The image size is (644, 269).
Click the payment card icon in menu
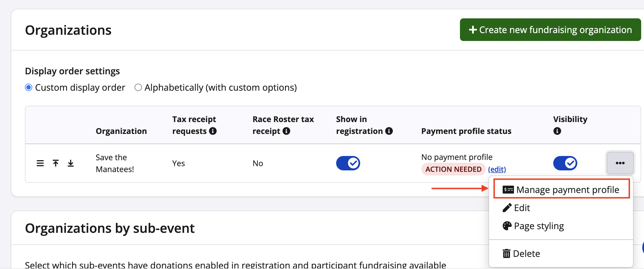(x=508, y=190)
